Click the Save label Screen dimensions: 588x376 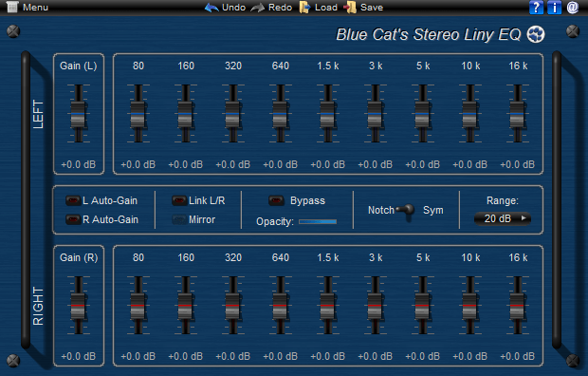372,8
